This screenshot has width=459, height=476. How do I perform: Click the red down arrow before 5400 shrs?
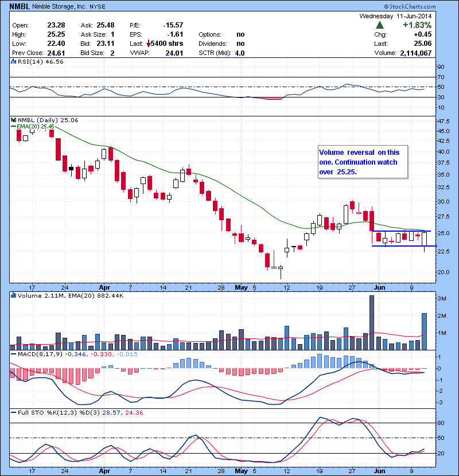148,44
